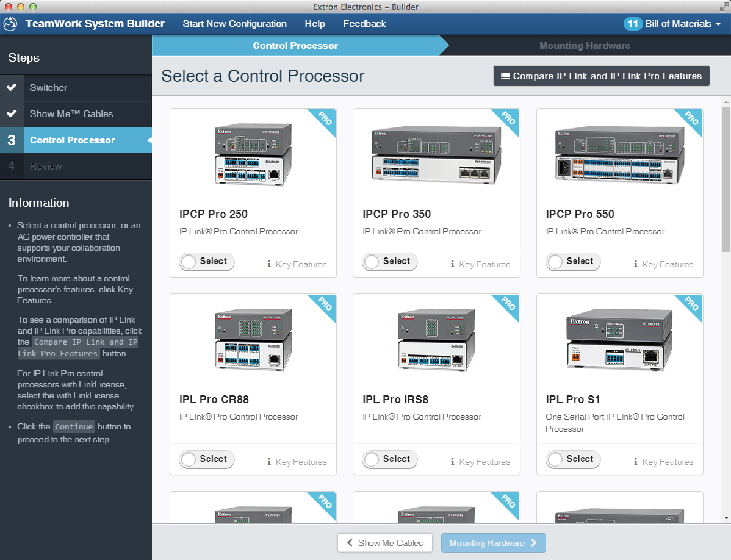Click the info icon beside IPCP Pro 550 Key Features

click(635, 264)
